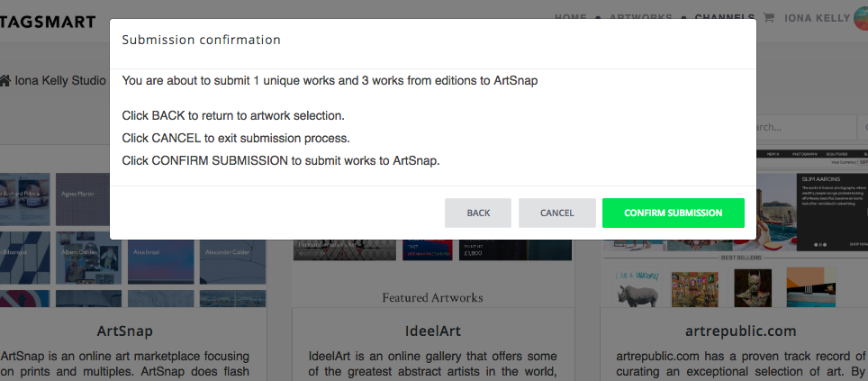
Task: Click the rhino artwork thumbnail
Action: tap(637, 287)
